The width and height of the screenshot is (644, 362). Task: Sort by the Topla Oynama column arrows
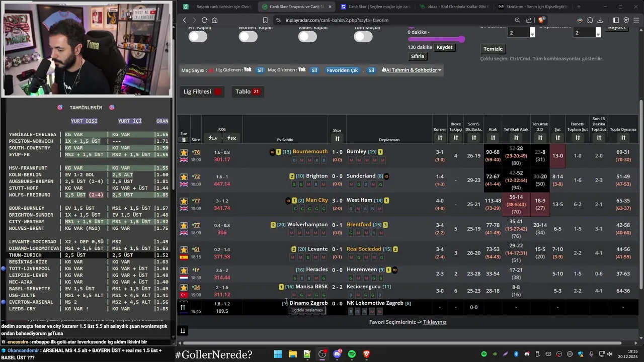pos(623,138)
